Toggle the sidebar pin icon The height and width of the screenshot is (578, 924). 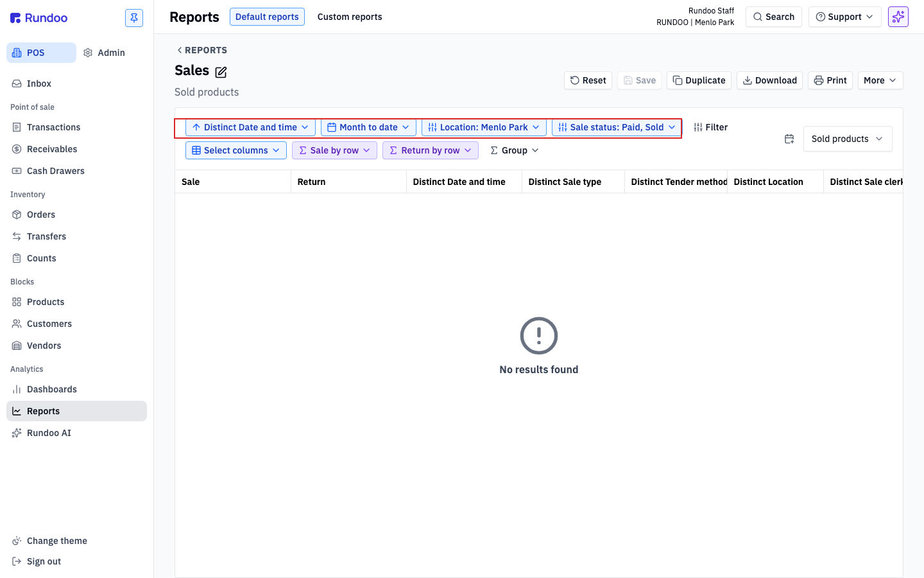134,18
